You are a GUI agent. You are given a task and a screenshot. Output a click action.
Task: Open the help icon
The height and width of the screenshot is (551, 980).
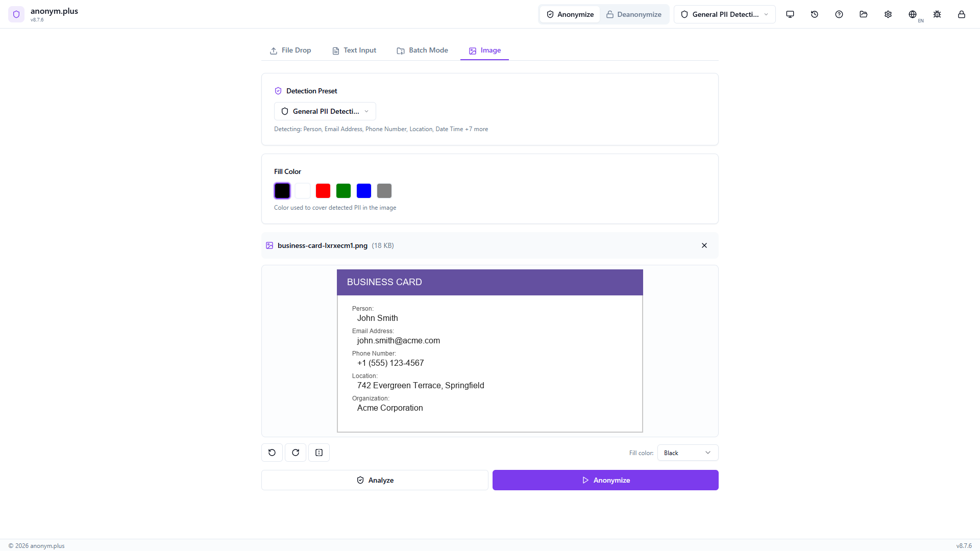[x=839, y=14]
